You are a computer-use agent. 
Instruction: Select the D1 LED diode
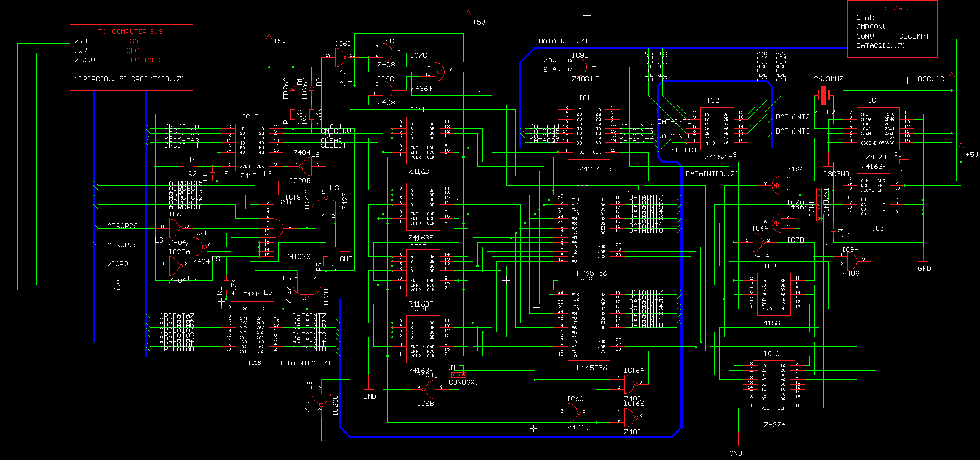293,88
